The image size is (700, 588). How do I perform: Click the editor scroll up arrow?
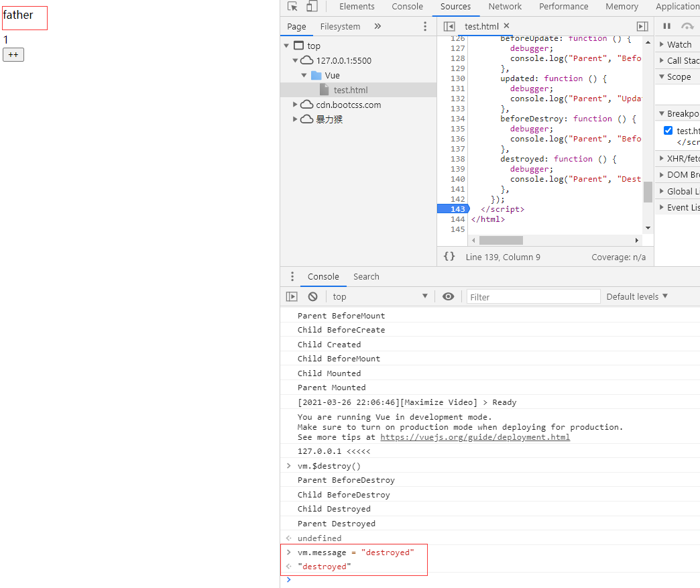tap(648, 42)
